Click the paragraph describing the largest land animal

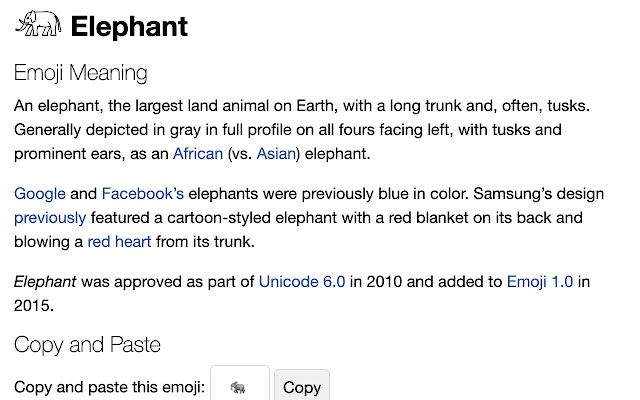point(300,129)
